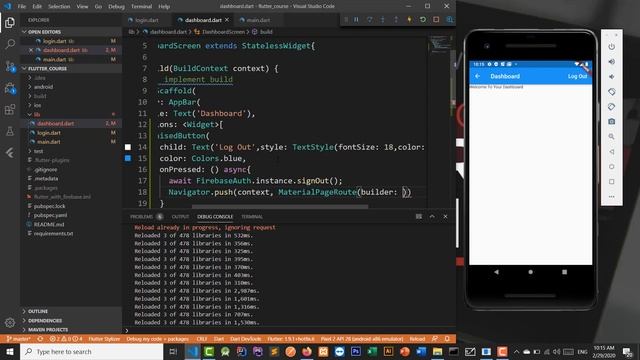The height and width of the screenshot is (360, 640).
Task: Switch to the Output panel tab
Action: click(x=180, y=216)
